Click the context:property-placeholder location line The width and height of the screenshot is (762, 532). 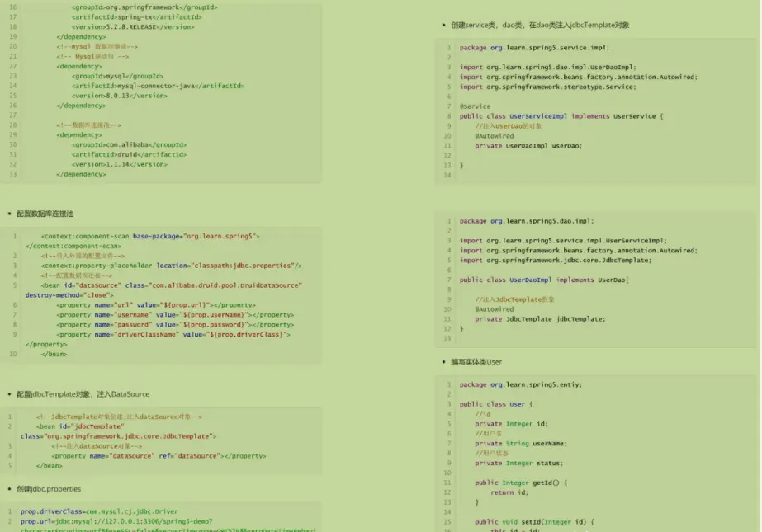coord(172,266)
